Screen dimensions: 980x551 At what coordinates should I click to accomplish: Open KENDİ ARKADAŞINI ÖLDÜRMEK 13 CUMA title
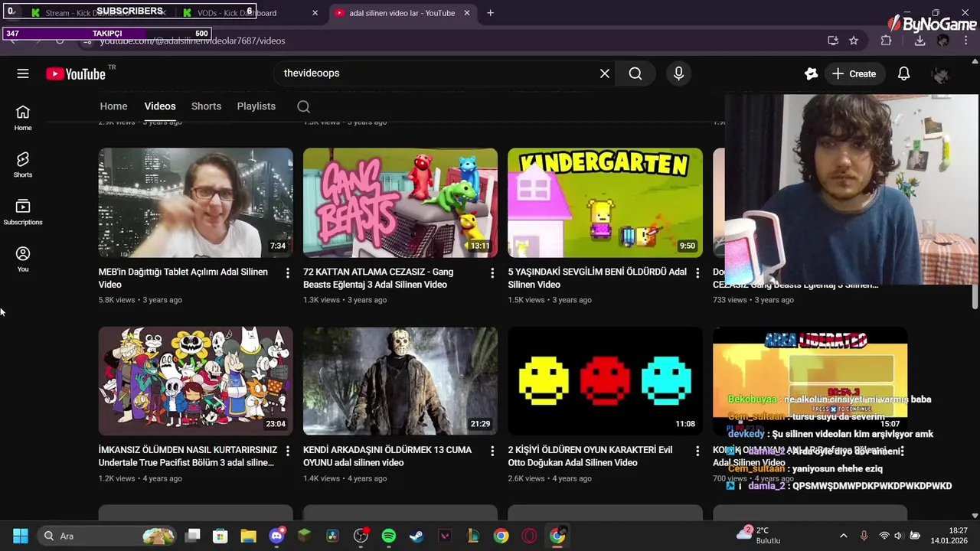pyautogui.click(x=387, y=456)
